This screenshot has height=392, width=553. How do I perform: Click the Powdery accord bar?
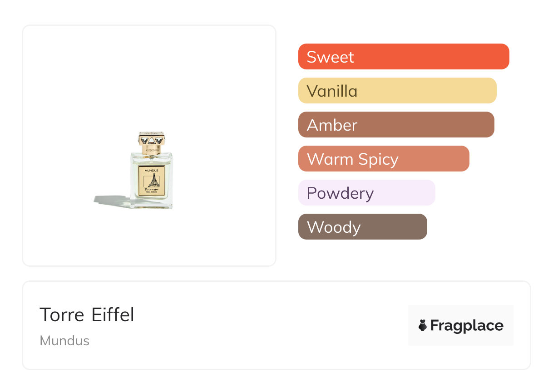pyautogui.click(x=366, y=193)
